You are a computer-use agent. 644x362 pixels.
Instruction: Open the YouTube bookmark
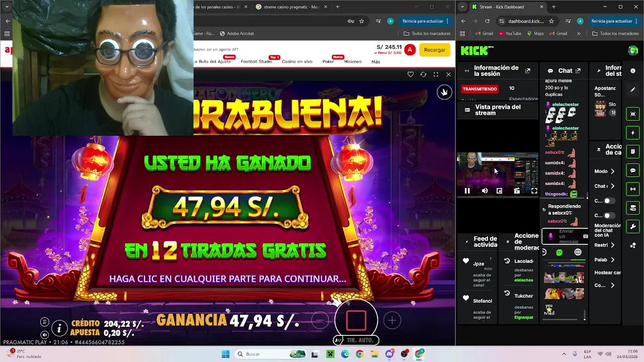tap(510, 33)
